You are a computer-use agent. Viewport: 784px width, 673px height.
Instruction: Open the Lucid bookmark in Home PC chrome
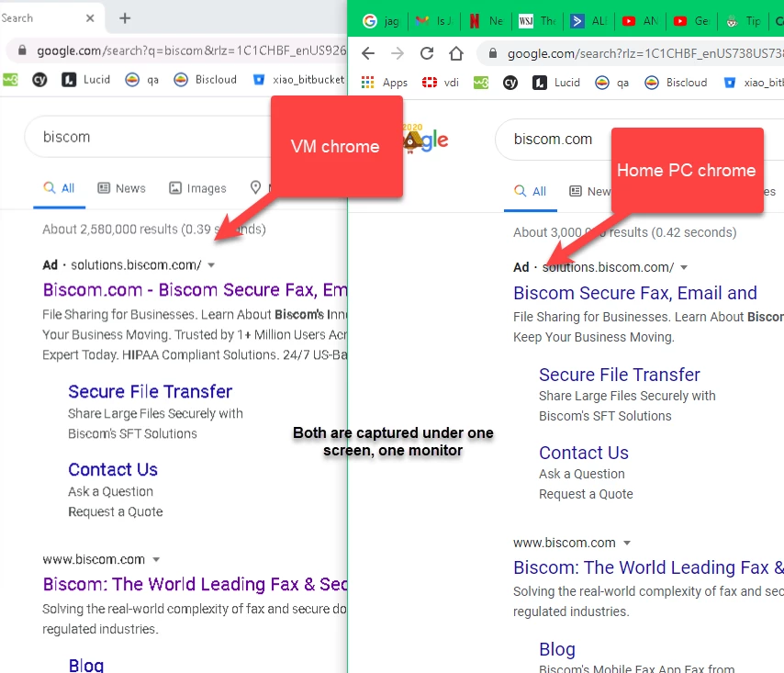(556, 83)
